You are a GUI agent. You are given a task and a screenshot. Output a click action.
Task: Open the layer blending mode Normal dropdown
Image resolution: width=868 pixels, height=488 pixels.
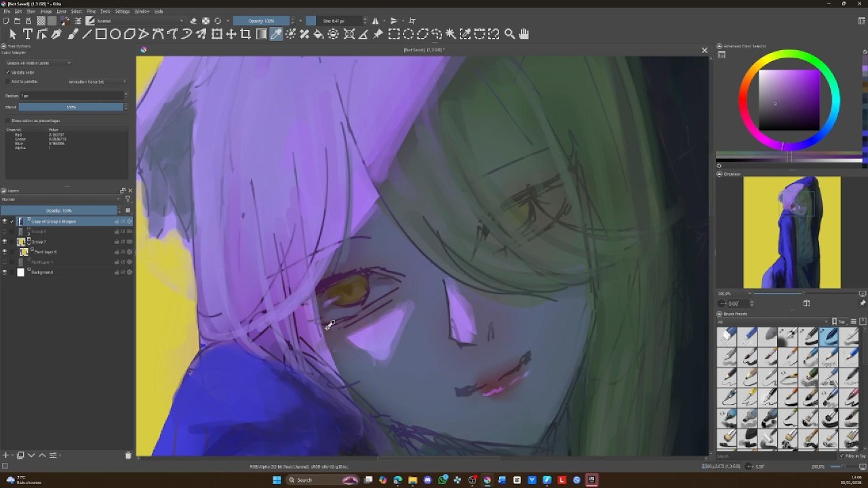(x=61, y=199)
